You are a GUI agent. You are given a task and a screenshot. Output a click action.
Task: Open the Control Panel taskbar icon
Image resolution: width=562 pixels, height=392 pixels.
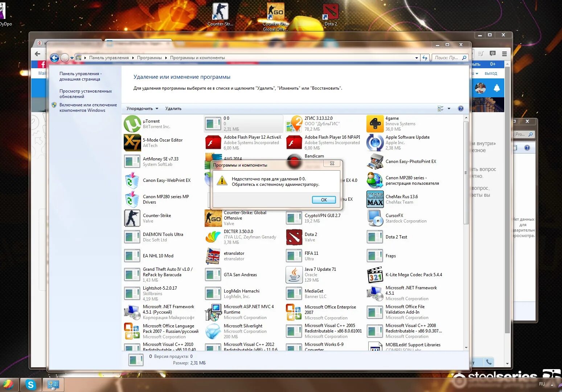[x=53, y=385]
